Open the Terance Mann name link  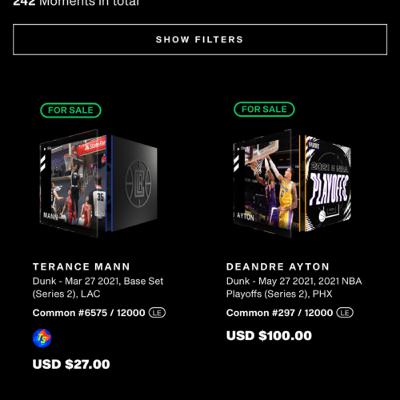pos(81,267)
